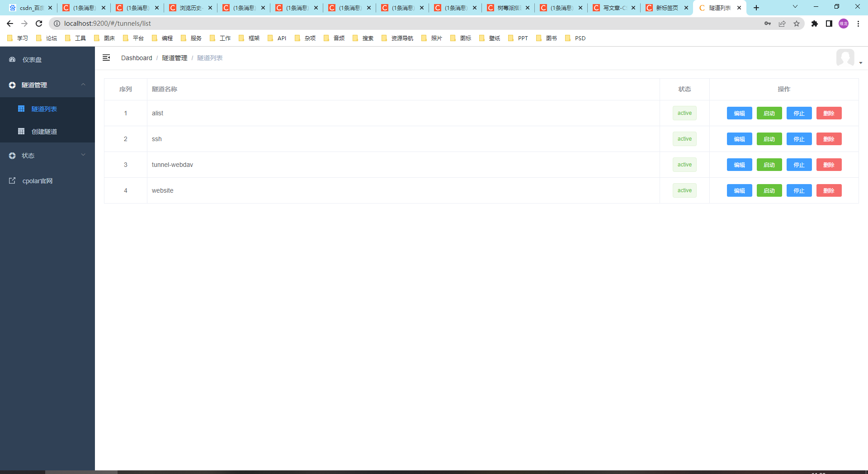Click the active status tag for alist
This screenshot has height=474, width=868.
(684, 113)
